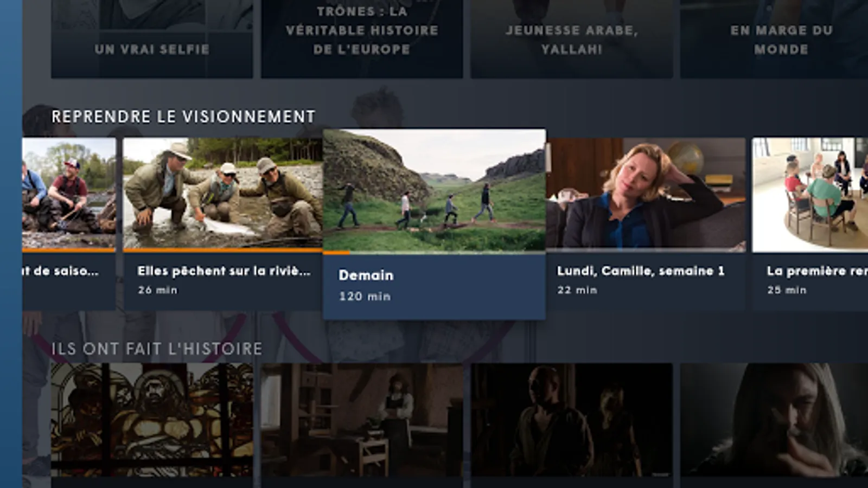Select the Jeunesse arabe, Yallah! card

click(571, 39)
